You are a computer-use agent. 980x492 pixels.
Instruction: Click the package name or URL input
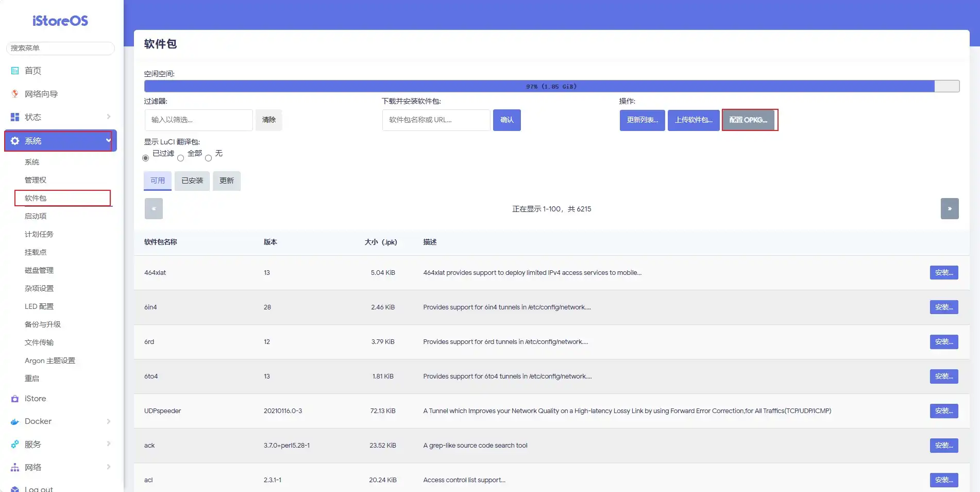pyautogui.click(x=436, y=120)
